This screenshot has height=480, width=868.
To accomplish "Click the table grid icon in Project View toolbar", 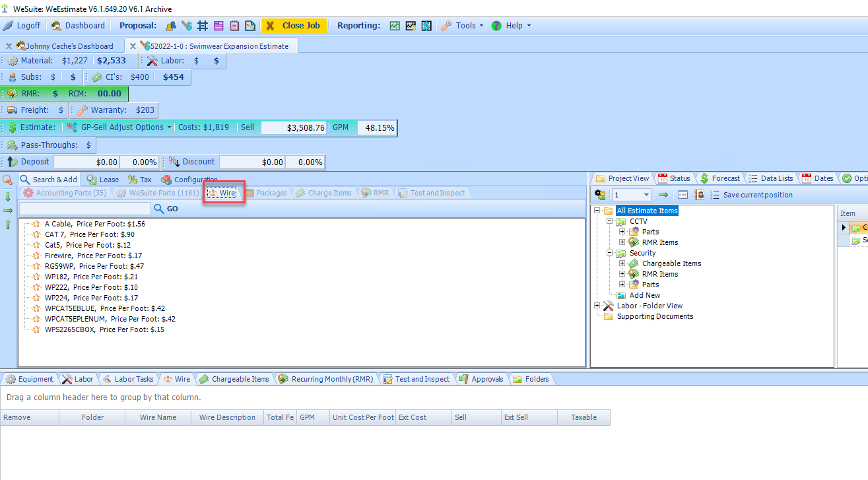I will tap(683, 195).
